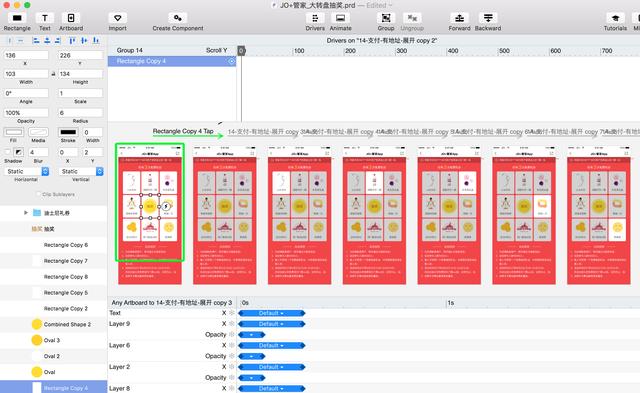Expand the folder layer in the layer list

pyautogui.click(x=26, y=213)
